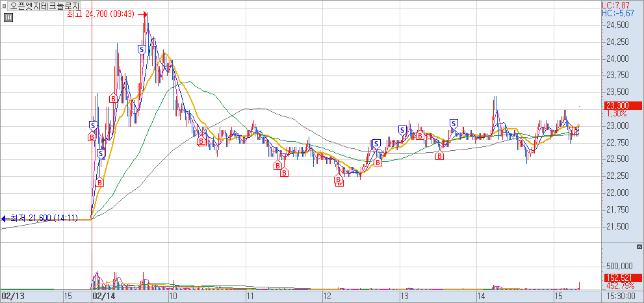Select the 최고 24,700 (09:43) high label
The height and width of the screenshot is (303, 644).
pyautogui.click(x=101, y=14)
